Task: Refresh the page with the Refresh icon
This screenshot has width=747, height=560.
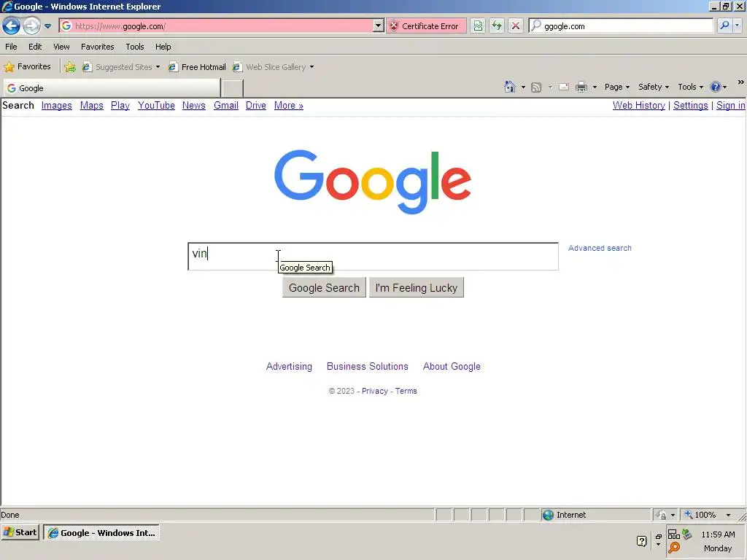Action: (496, 26)
